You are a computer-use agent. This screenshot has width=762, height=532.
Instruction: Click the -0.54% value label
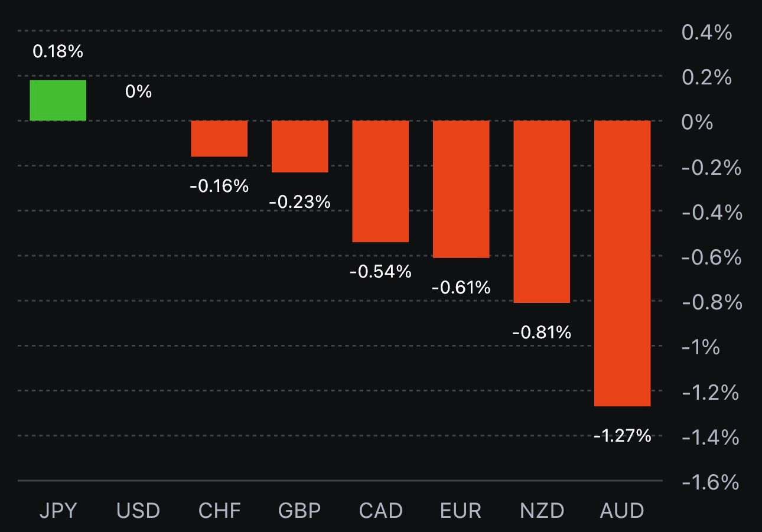pyautogui.click(x=380, y=272)
